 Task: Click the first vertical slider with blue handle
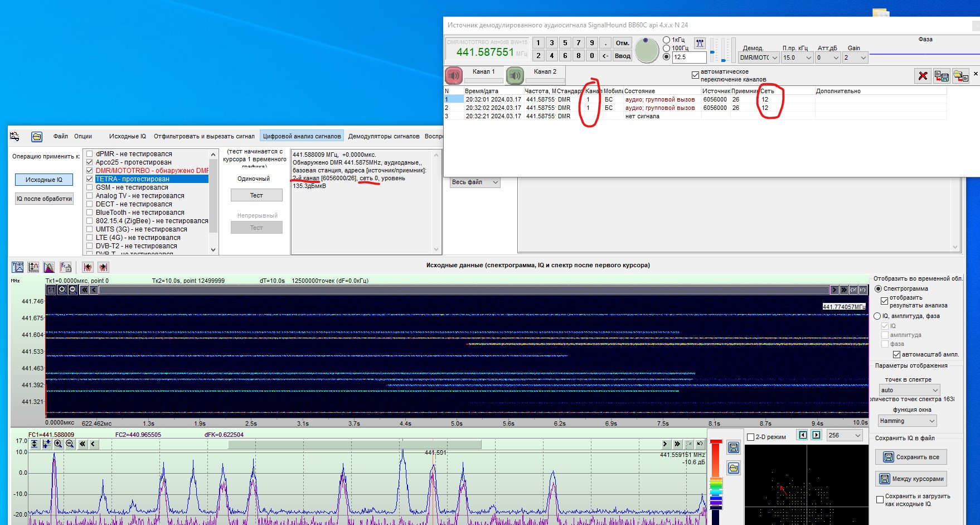tap(712, 52)
